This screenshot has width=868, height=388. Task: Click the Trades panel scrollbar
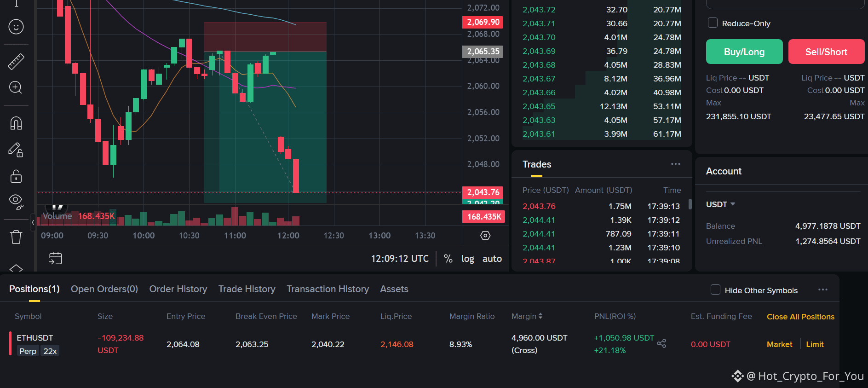pyautogui.click(x=690, y=204)
